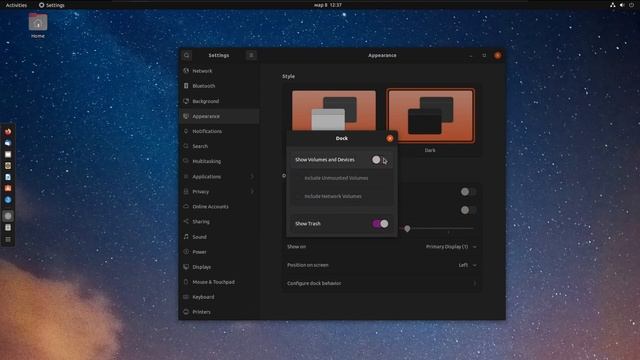
Task: Open the Files app in the dock
Action: pos(8,154)
